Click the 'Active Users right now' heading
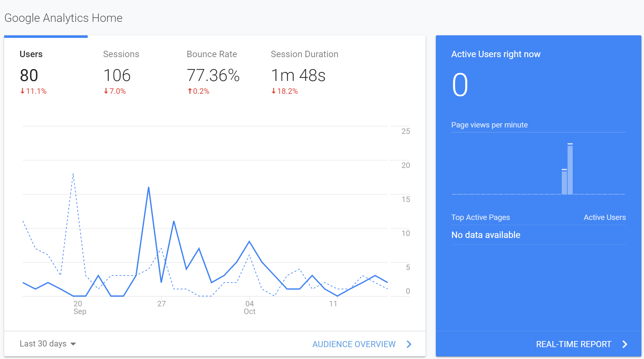 496,54
